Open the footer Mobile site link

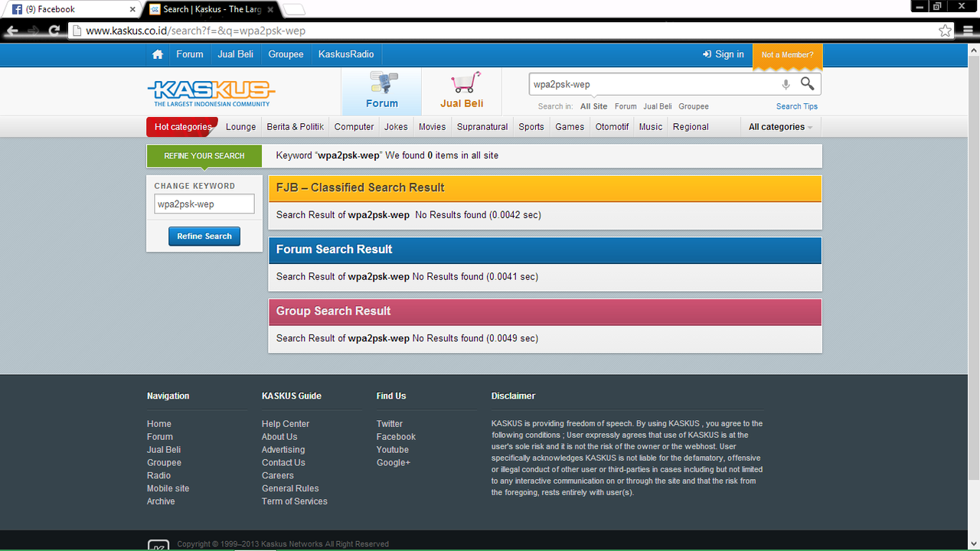(168, 488)
